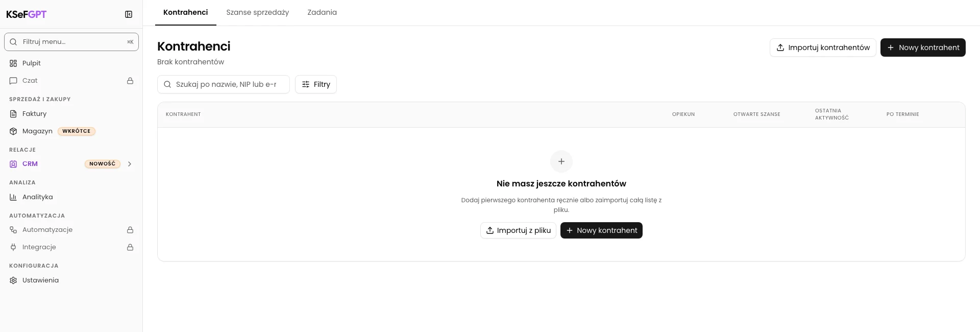Click the CRM contact icon

click(13, 164)
